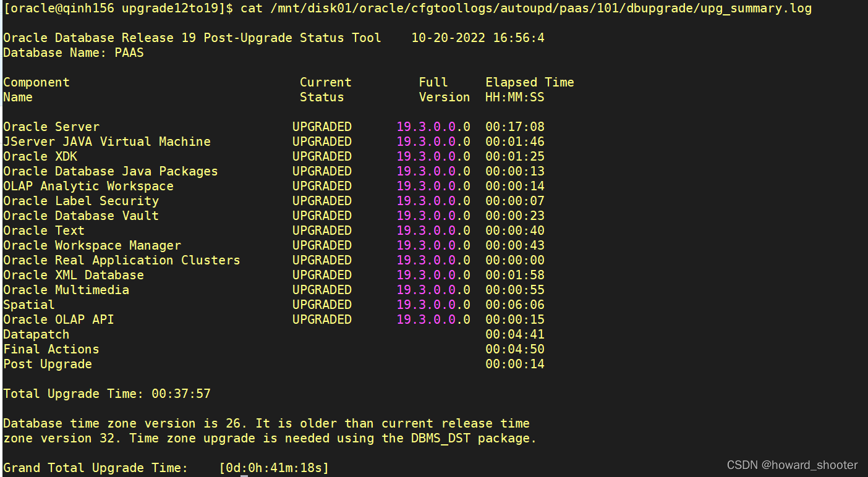Image resolution: width=868 pixels, height=477 pixels.
Task: Click the Spatial component's version 19.3.0.0.0
Action: [x=434, y=305]
